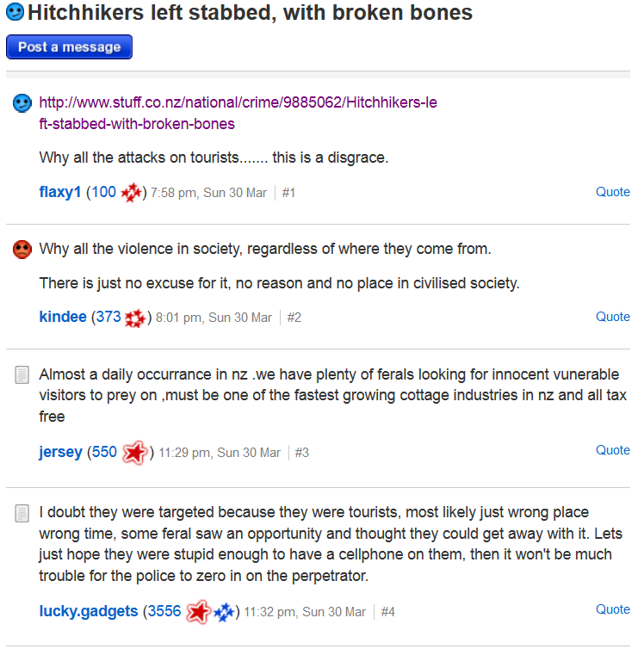Click the blue star badge beside lucky.gadgets' rating
This screenshot has height=655, width=644.
[x=224, y=612]
